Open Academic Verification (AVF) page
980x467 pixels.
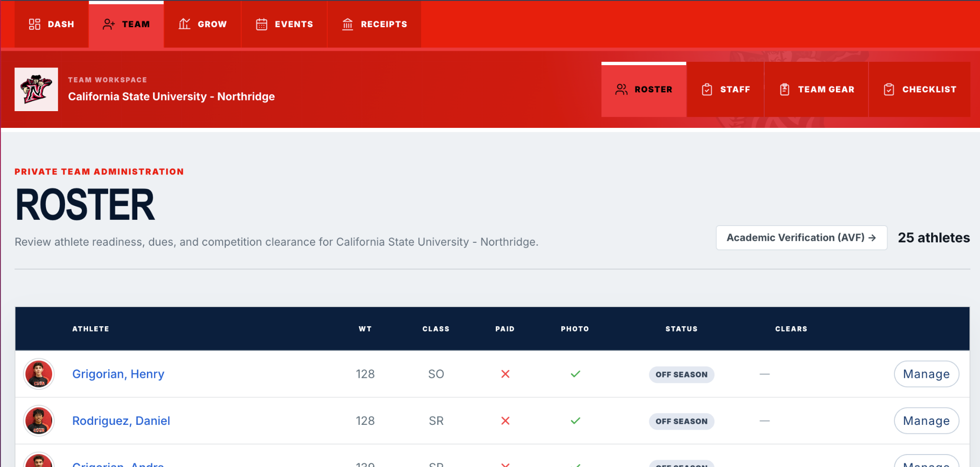[802, 238]
